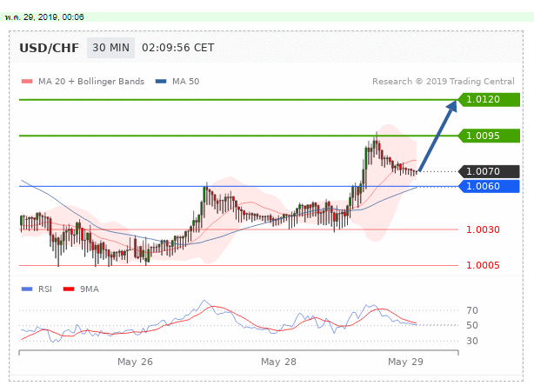Screen dimensions: 534x392
Task: Click the 1.0030 support level label
Action: pyautogui.click(x=483, y=229)
